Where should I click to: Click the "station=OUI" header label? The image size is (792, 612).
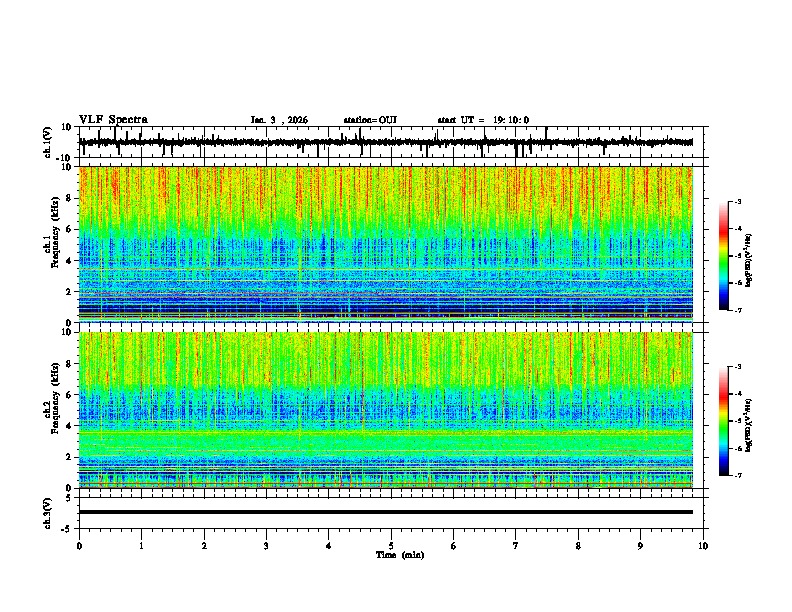point(370,120)
